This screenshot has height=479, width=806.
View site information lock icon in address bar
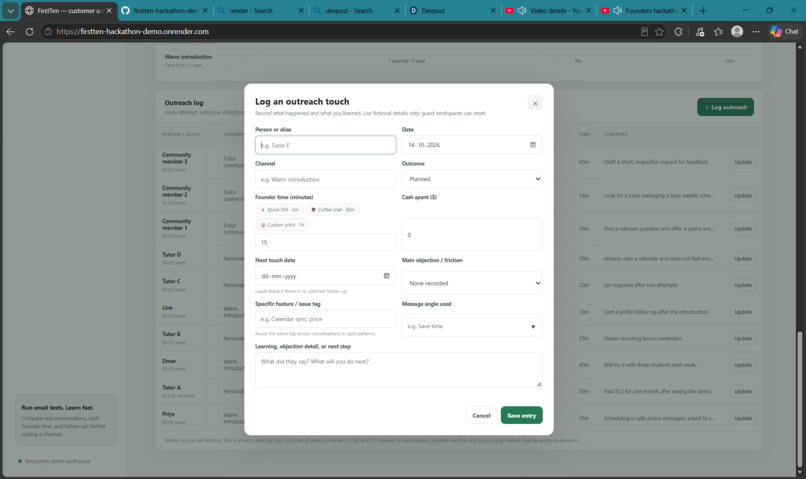tap(48, 31)
